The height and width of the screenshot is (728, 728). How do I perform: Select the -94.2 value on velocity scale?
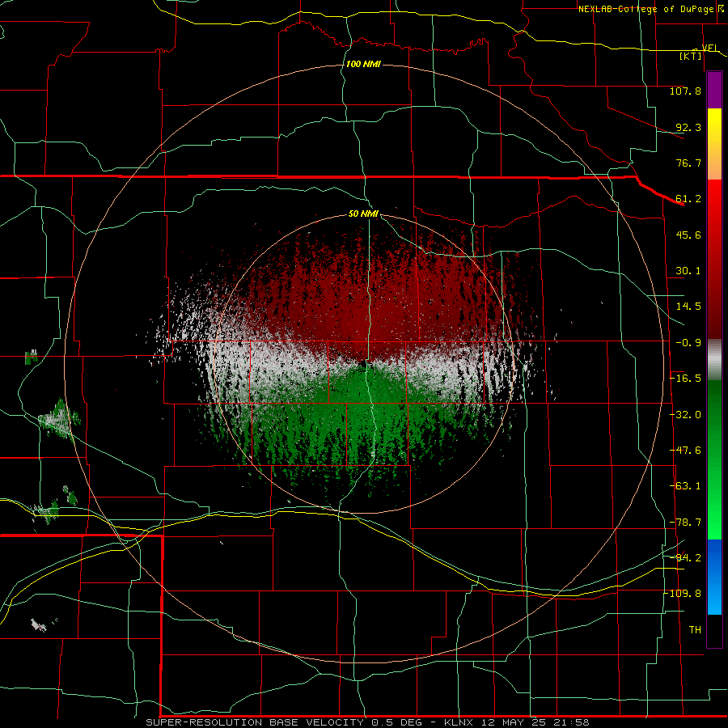[685, 557]
